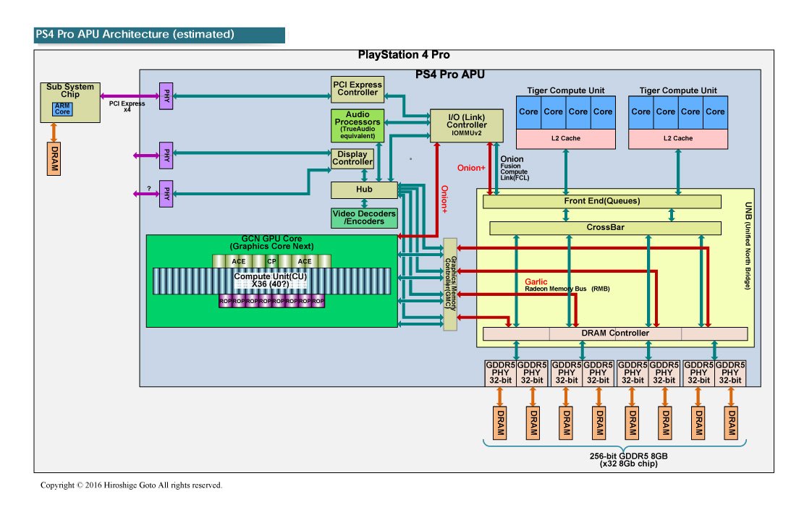Screen dimensions: 812x523
Task: Select the "Video Decoders /Encoders" block
Action: pyautogui.click(x=364, y=218)
